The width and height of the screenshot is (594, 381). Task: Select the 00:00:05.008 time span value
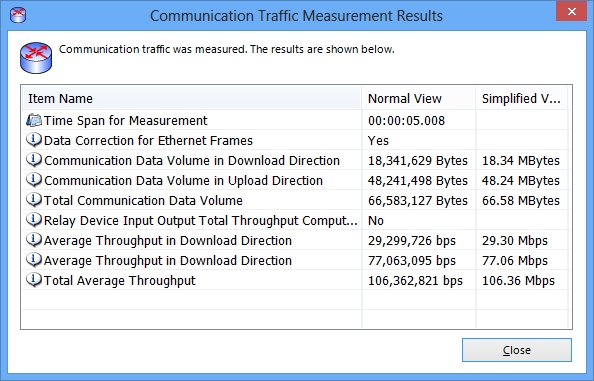coord(406,120)
